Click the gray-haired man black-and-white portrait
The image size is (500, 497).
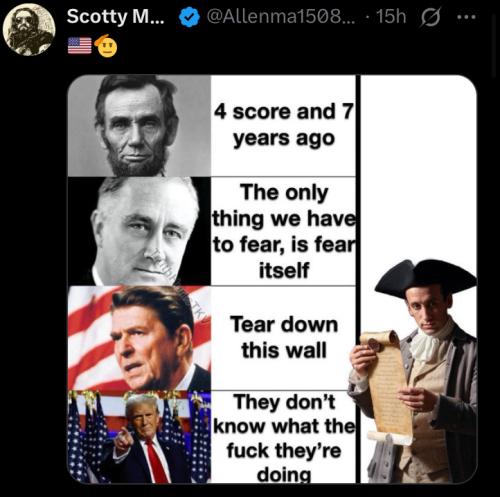(139, 231)
